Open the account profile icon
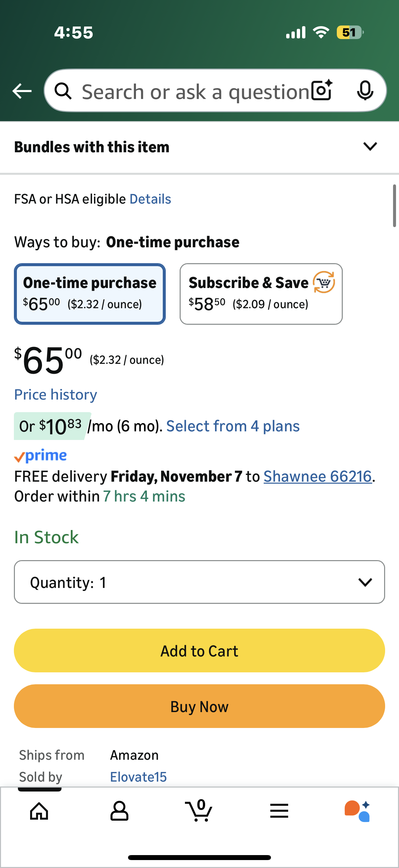Screen dimensions: 399x868 (119, 811)
